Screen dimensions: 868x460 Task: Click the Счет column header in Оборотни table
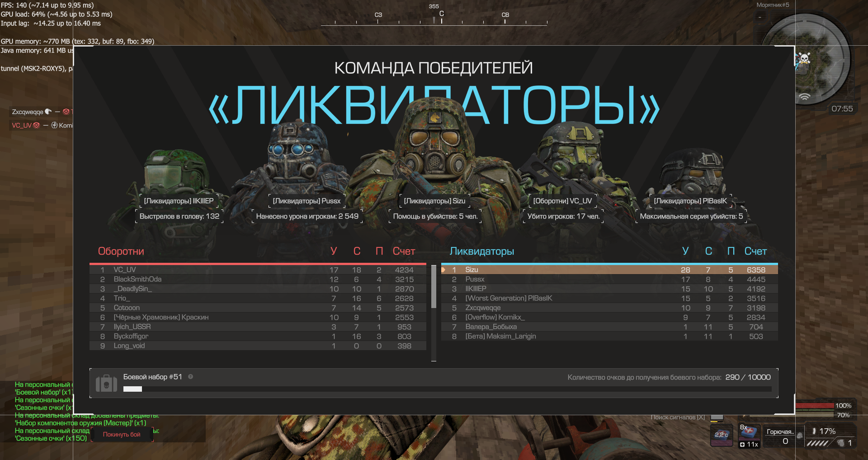pos(404,251)
